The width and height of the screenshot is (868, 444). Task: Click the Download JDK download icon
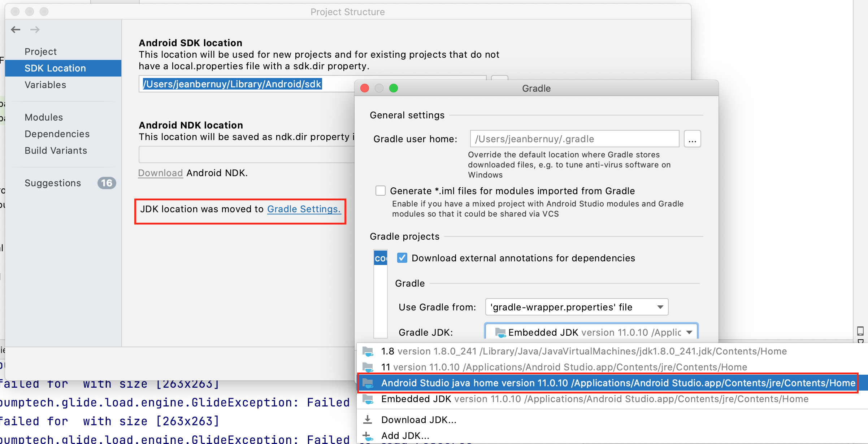coord(368,419)
